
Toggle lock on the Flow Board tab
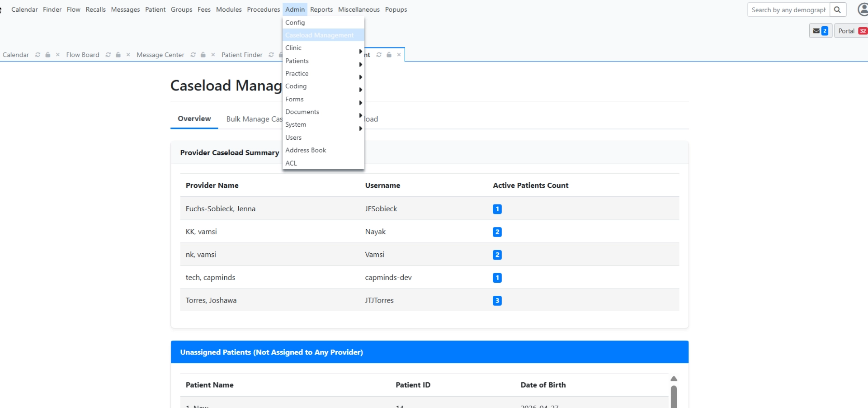[x=118, y=55]
